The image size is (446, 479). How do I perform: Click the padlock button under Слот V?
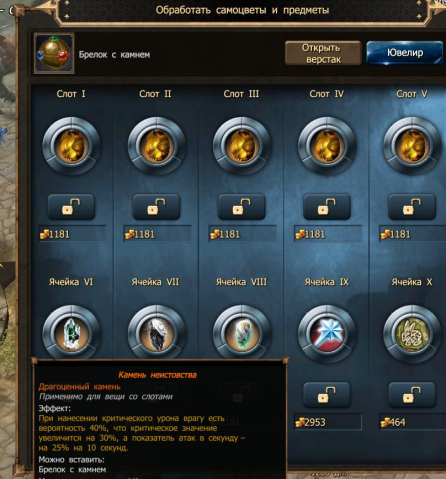412,207
